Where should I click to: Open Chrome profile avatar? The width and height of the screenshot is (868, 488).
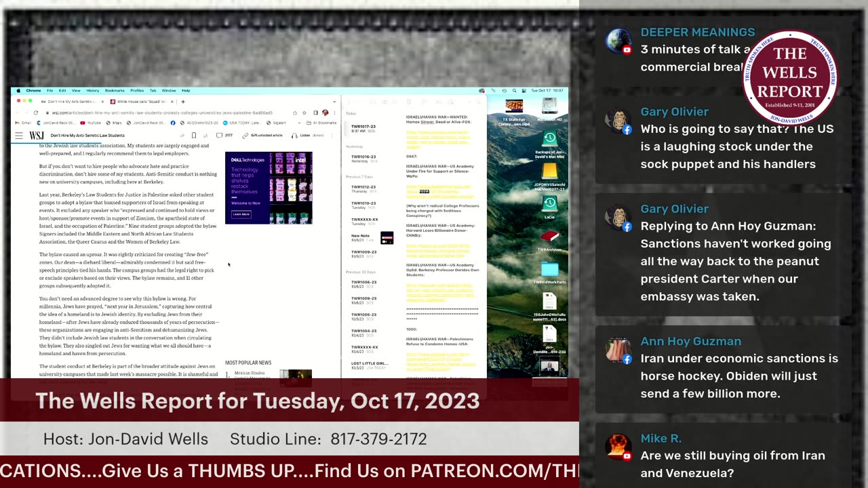point(325,113)
